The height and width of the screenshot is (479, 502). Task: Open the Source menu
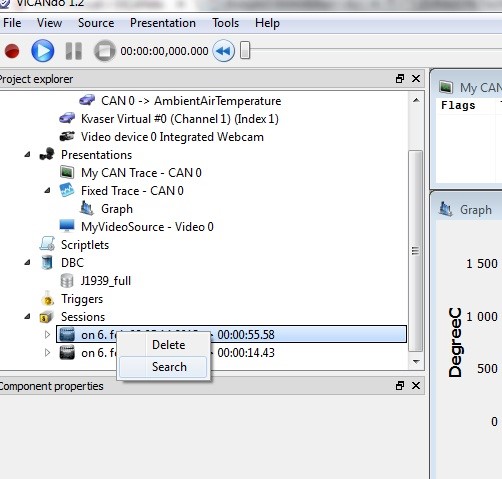tap(96, 23)
